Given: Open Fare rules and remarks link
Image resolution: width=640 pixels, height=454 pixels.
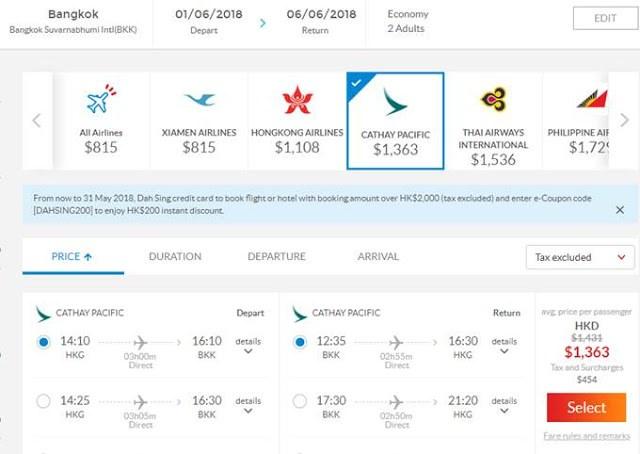Looking at the screenshot, I should (587, 436).
